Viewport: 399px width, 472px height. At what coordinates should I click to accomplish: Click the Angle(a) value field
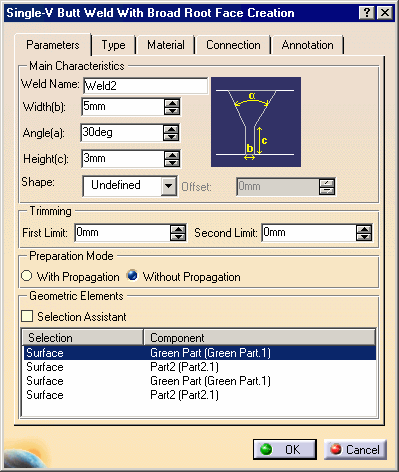(x=122, y=132)
